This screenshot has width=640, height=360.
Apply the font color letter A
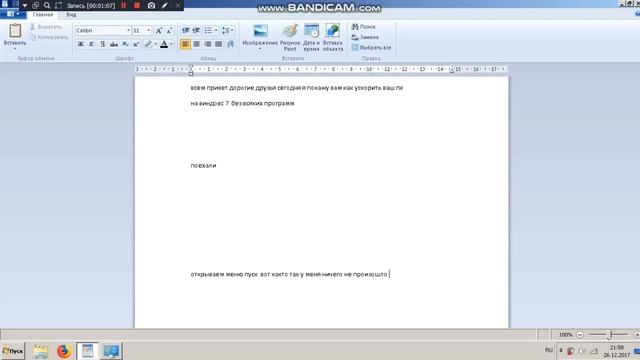(x=164, y=44)
